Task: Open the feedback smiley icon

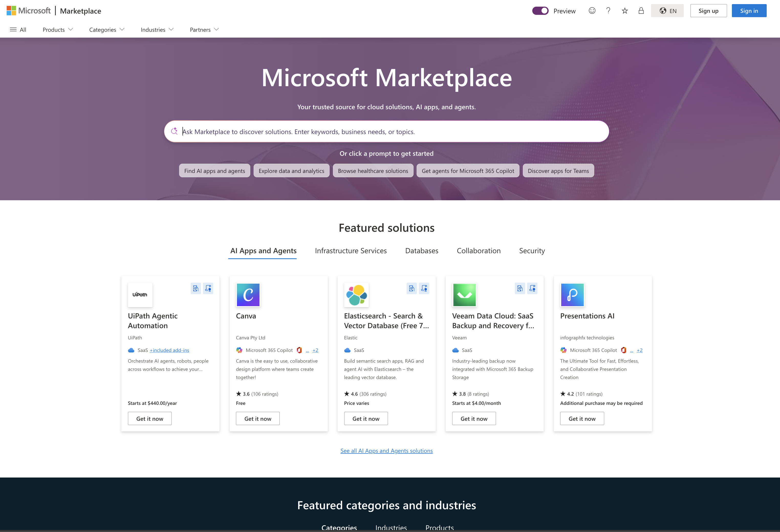Action: pos(592,11)
